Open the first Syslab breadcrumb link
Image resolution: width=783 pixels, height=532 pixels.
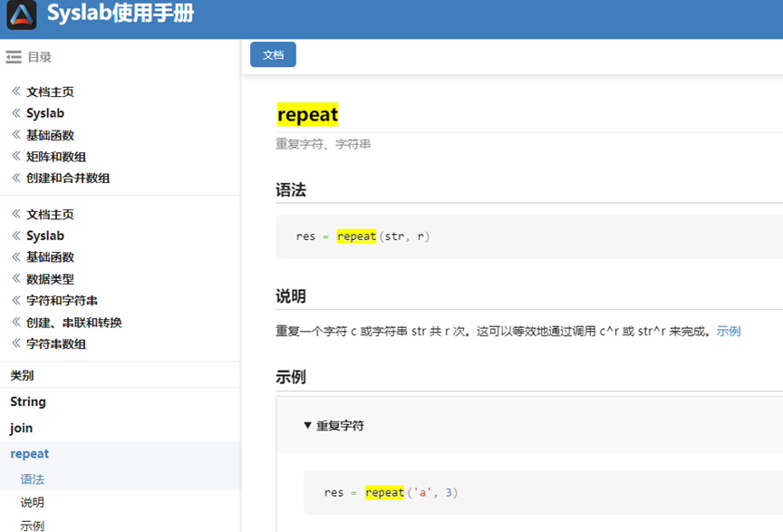(x=45, y=113)
